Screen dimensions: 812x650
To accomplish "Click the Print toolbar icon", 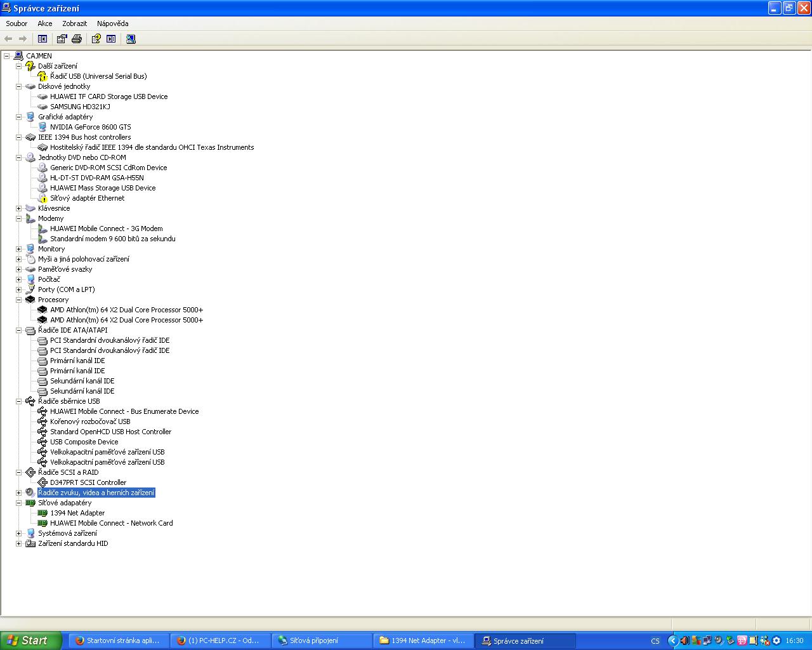I will click(77, 39).
